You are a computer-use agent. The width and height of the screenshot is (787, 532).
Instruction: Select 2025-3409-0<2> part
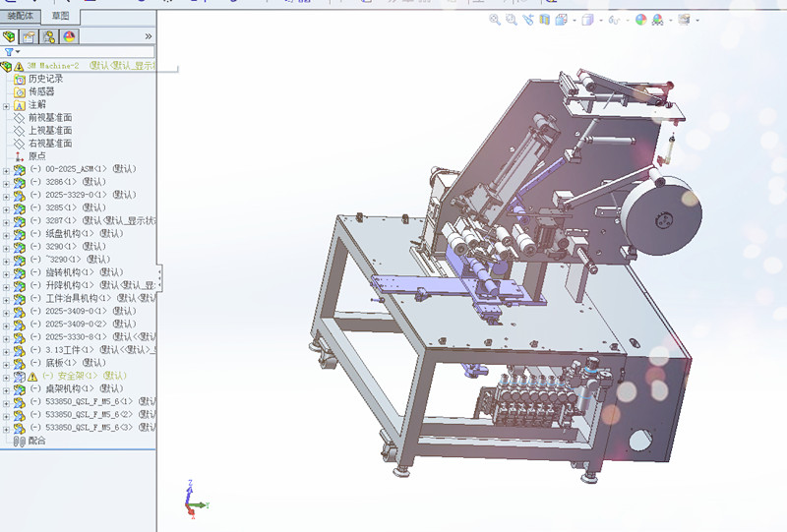84,325
